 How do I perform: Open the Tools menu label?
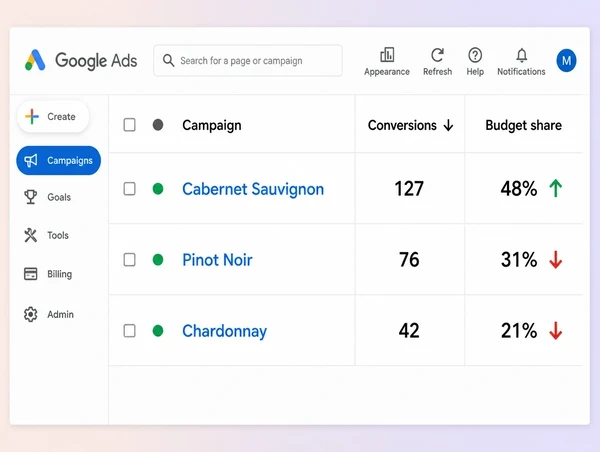(58, 235)
